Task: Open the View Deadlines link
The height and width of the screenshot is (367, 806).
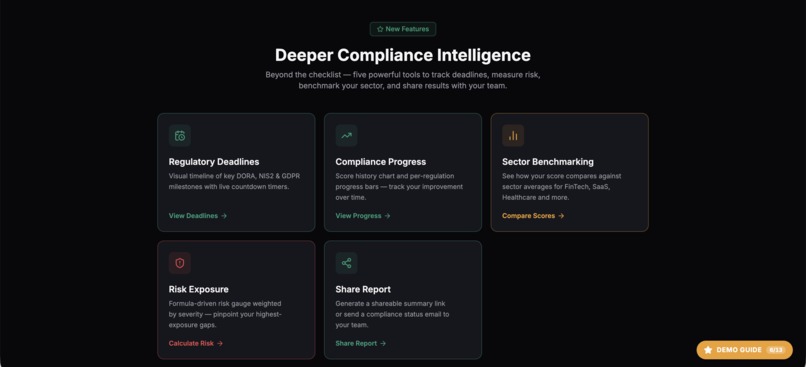Action: click(198, 216)
